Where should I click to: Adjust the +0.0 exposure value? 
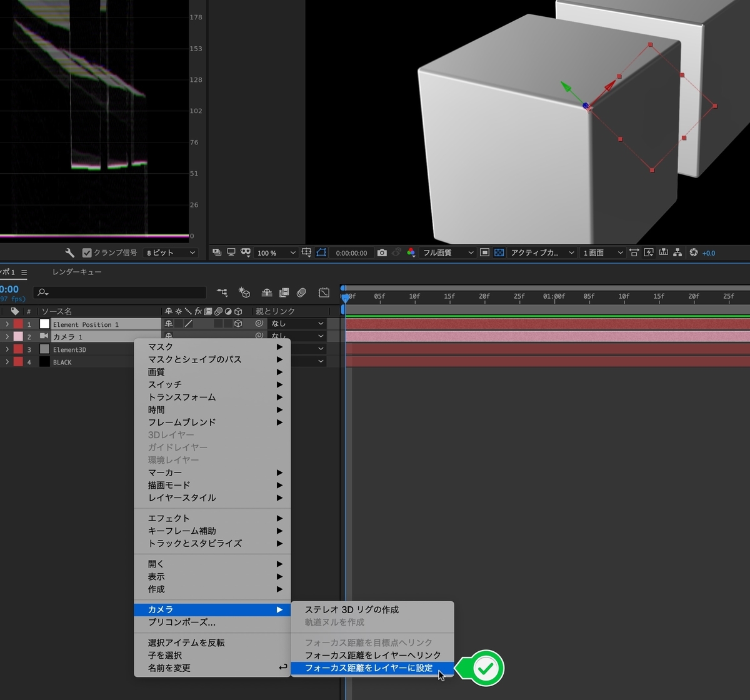pyautogui.click(x=708, y=253)
